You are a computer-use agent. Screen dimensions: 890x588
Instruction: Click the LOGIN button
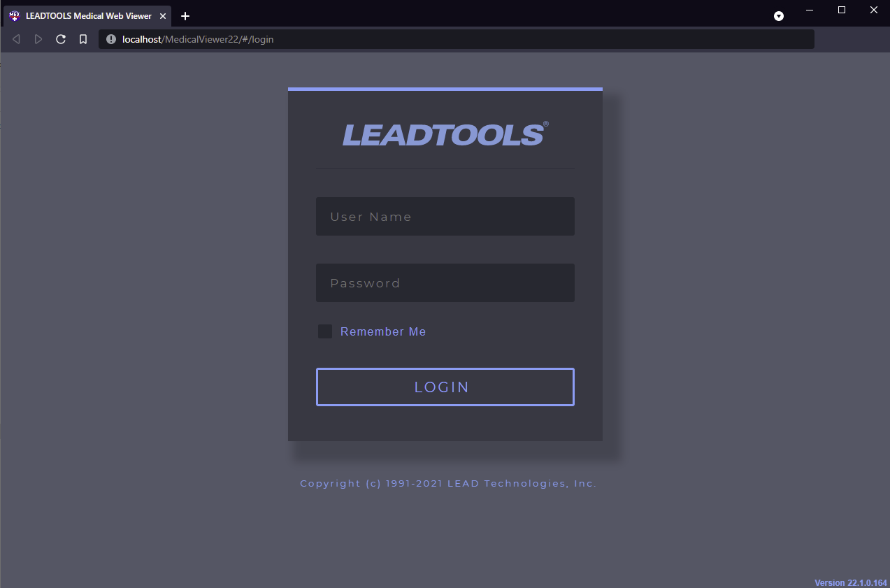[x=445, y=387]
